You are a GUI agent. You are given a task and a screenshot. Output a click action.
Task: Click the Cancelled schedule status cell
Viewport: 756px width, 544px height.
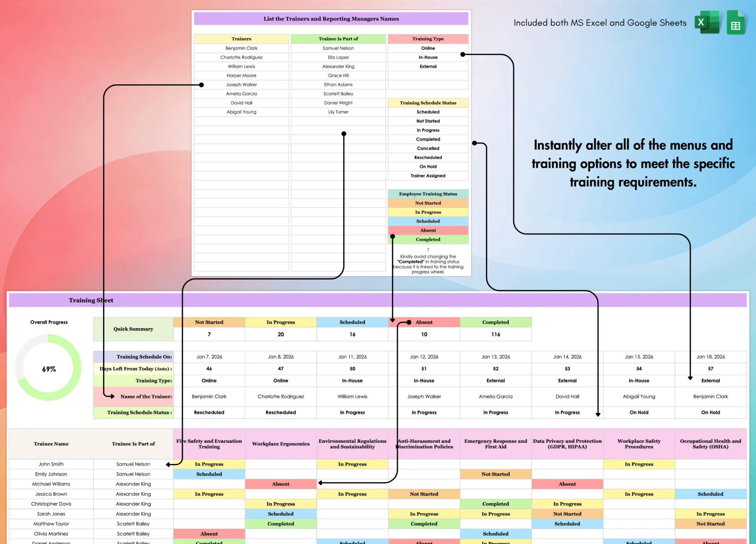pos(428,148)
